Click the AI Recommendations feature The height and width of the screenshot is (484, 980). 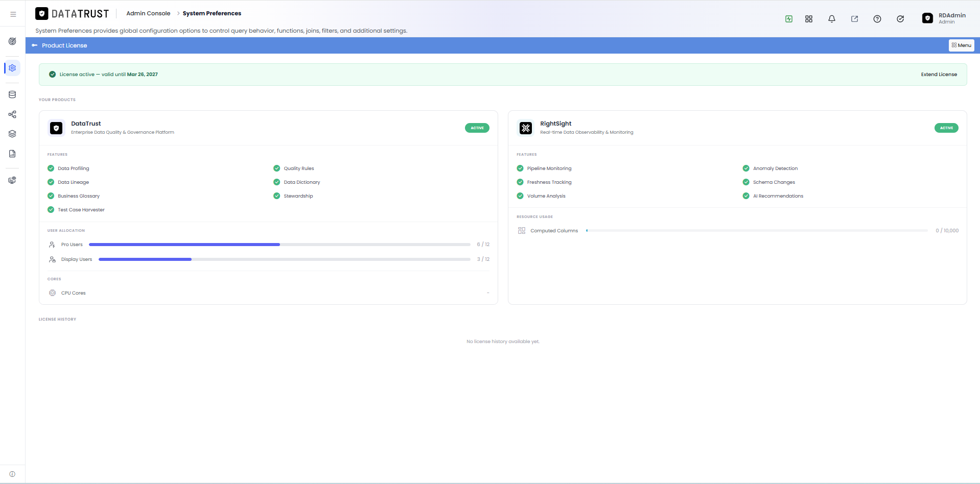point(778,196)
